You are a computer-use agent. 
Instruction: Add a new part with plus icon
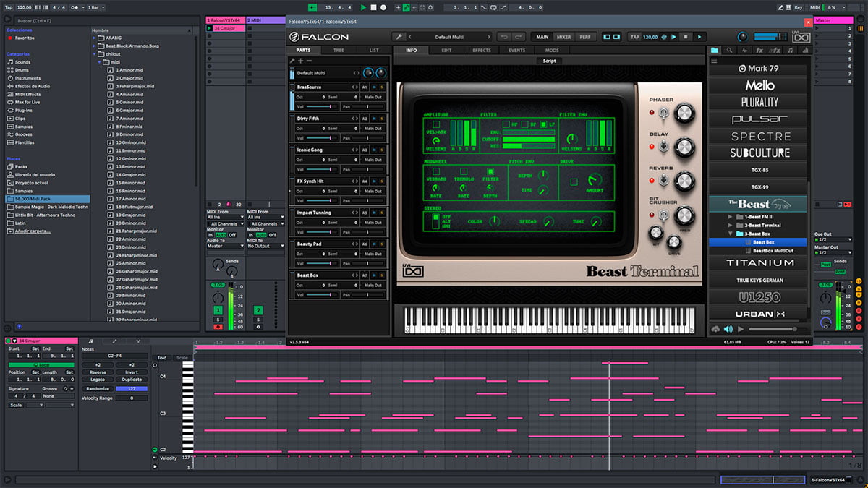[301, 61]
